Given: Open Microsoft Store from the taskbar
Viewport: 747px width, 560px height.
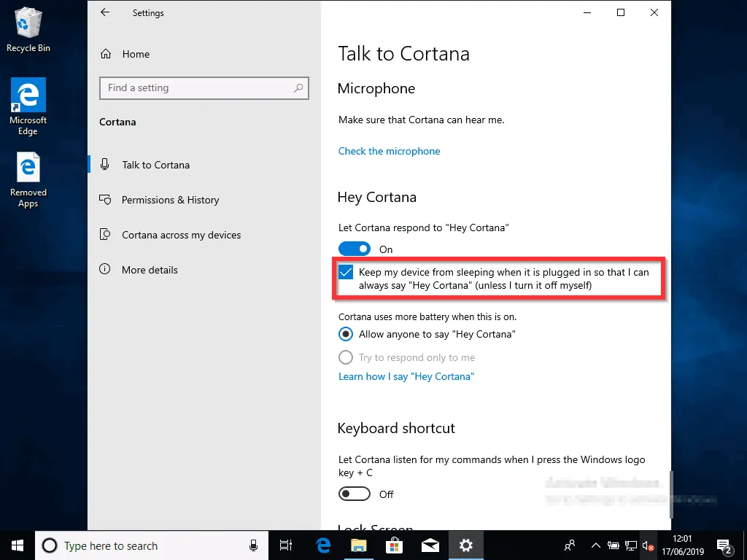Looking at the screenshot, I should tap(395, 545).
